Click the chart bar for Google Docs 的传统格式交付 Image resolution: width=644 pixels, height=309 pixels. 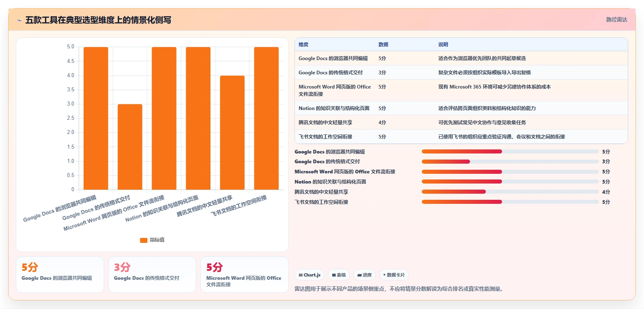tap(130, 147)
